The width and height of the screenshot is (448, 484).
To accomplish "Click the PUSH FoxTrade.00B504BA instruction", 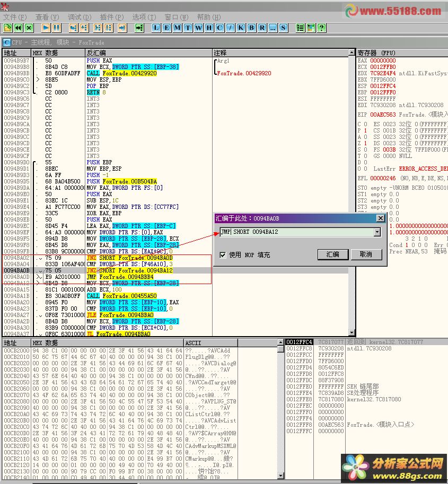I will [121, 181].
